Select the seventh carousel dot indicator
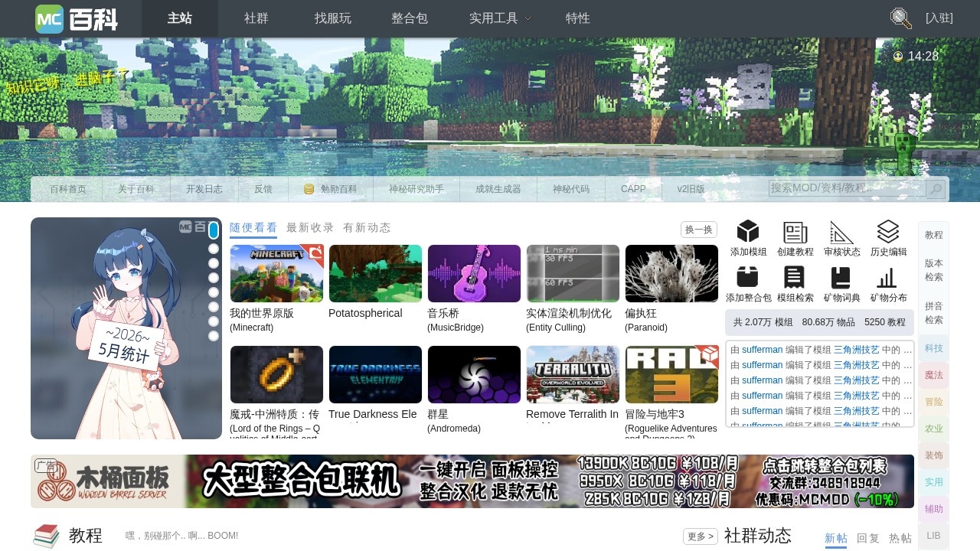The width and height of the screenshot is (980, 551). [x=214, y=321]
